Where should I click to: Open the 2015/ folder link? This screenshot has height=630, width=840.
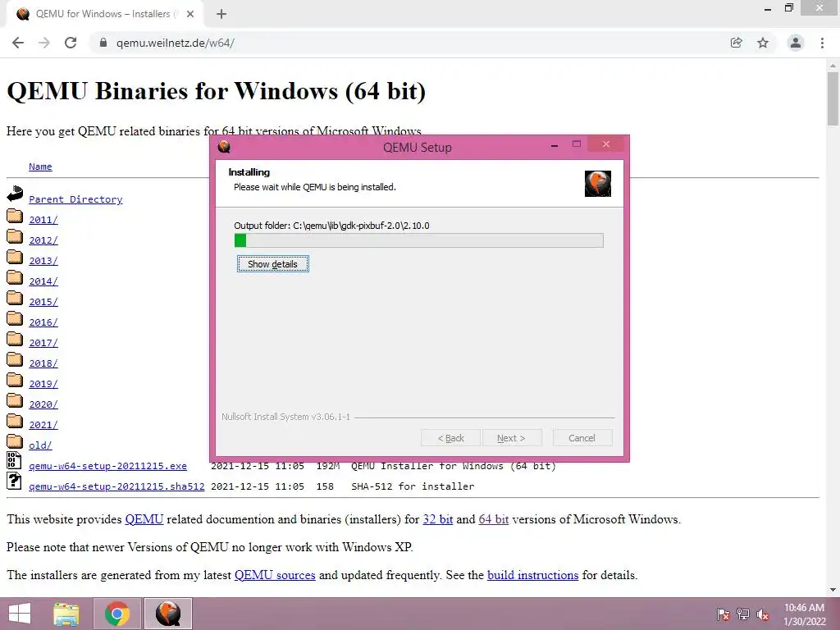point(43,302)
